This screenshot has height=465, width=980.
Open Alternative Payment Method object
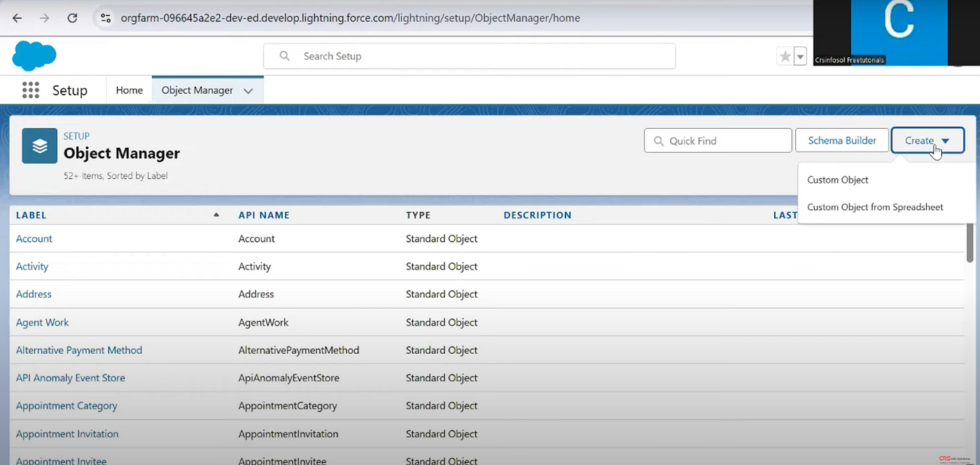pos(79,350)
